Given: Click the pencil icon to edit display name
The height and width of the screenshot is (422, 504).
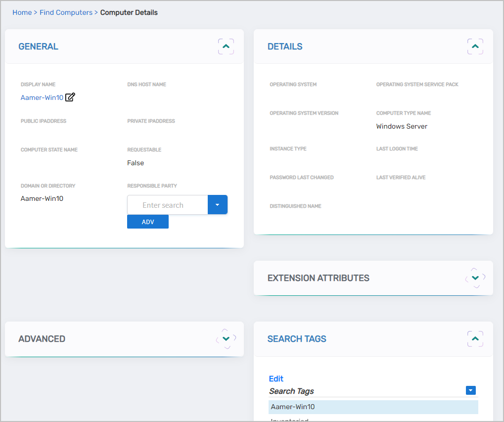Looking at the screenshot, I should click(70, 97).
